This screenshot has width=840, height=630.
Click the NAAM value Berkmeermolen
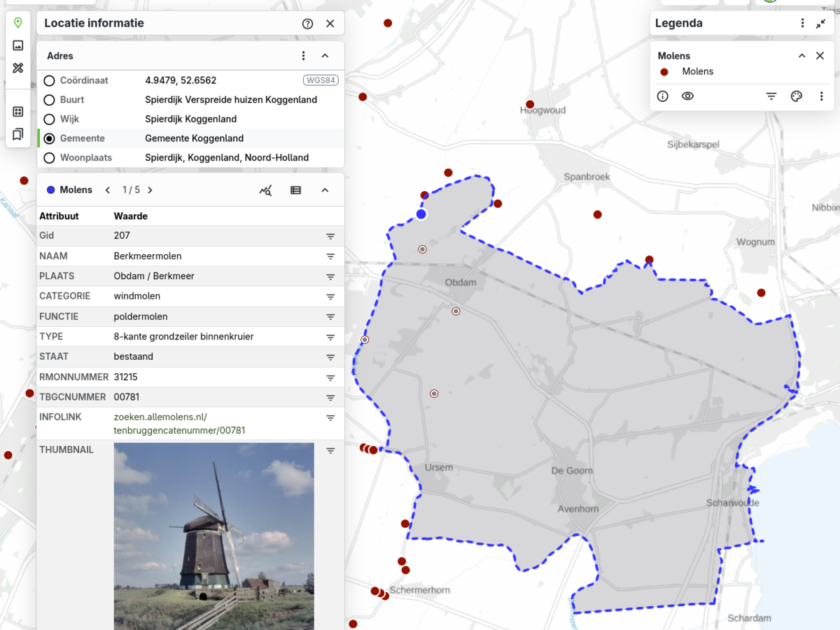(148, 257)
